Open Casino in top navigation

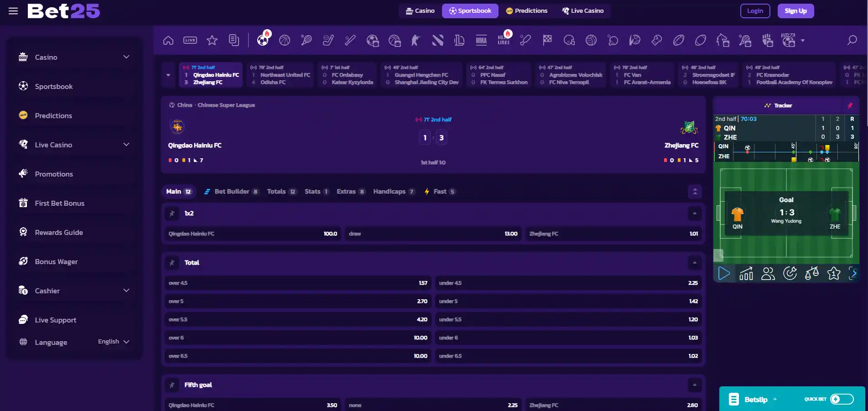(x=420, y=11)
